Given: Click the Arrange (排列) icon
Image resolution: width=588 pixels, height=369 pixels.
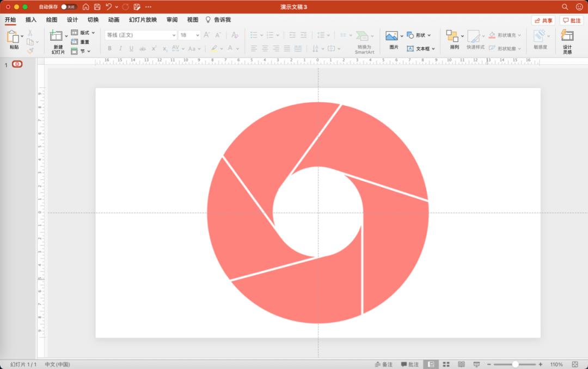Looking at the screenshot, I should coord(452,36).
